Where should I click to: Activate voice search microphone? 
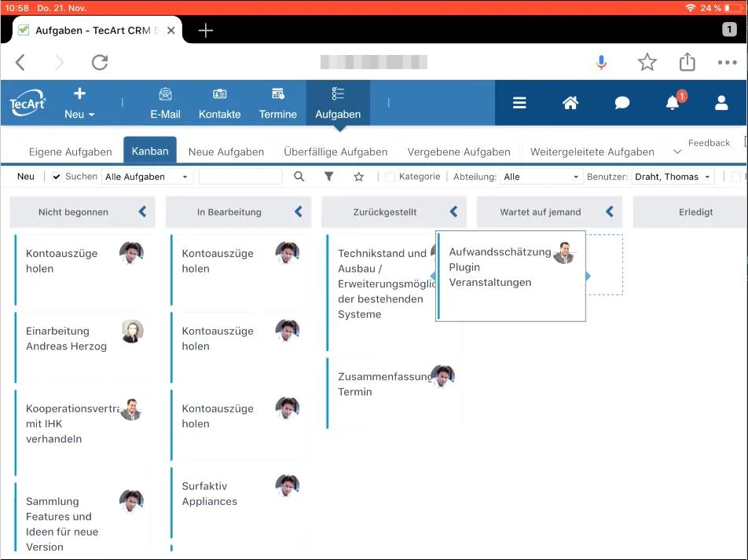(x=601, y=62)
